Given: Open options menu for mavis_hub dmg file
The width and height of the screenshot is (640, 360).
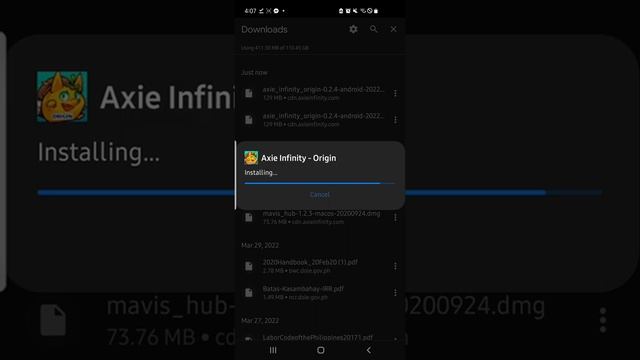Looking at the screenshot, I should point(395,218).
